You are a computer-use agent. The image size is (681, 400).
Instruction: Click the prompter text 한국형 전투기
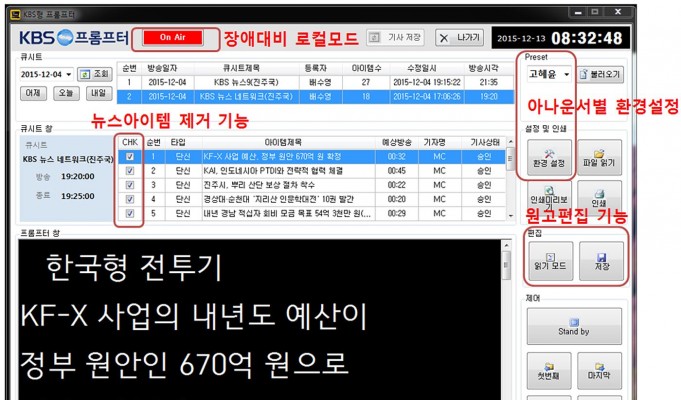tap(134, 268)
